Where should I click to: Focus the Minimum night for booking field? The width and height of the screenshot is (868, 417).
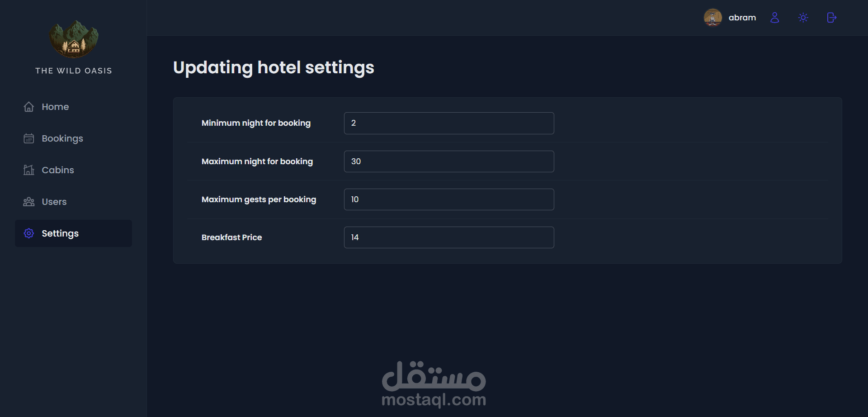tap(448, 123)
